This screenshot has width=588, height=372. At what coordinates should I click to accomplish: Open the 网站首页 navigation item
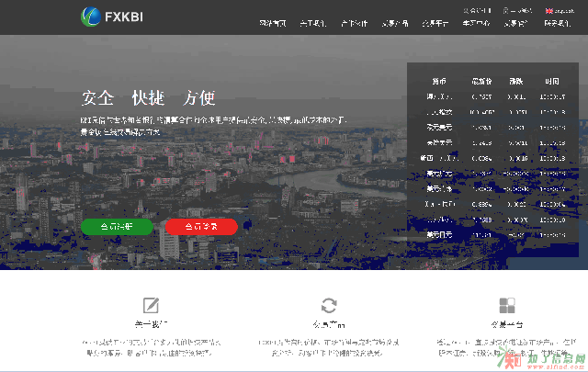pyautogui.click(x=272, y=25)
